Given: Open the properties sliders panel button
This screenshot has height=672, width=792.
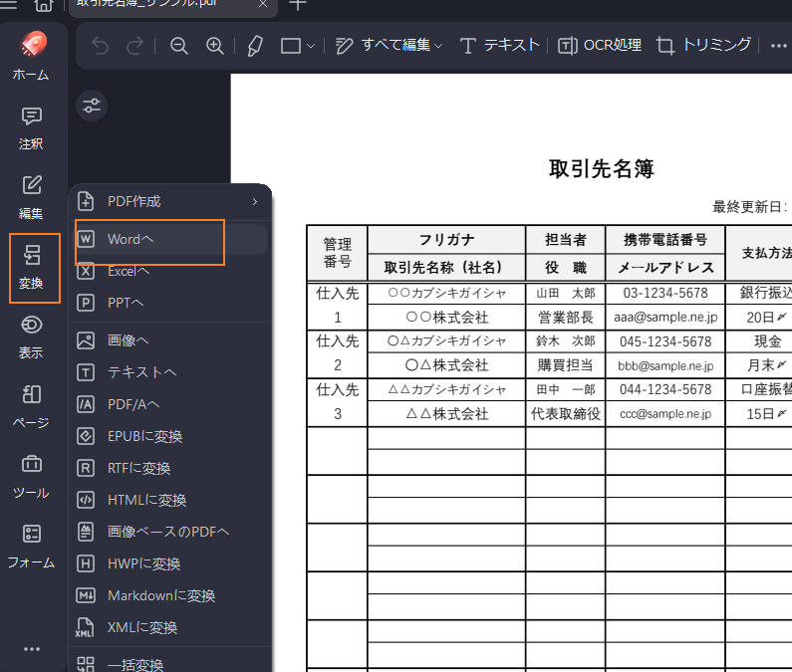Looking at the screenshot, I should [92, 106].
